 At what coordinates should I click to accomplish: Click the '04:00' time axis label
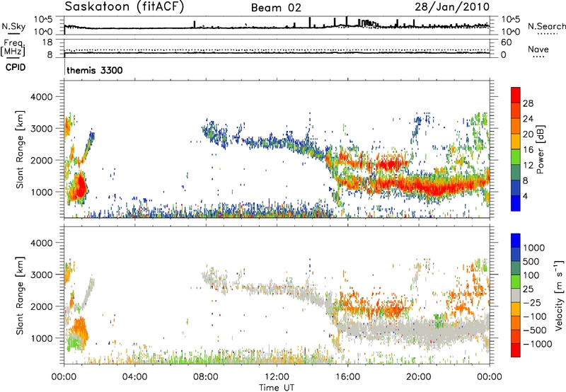pos(134,377)
